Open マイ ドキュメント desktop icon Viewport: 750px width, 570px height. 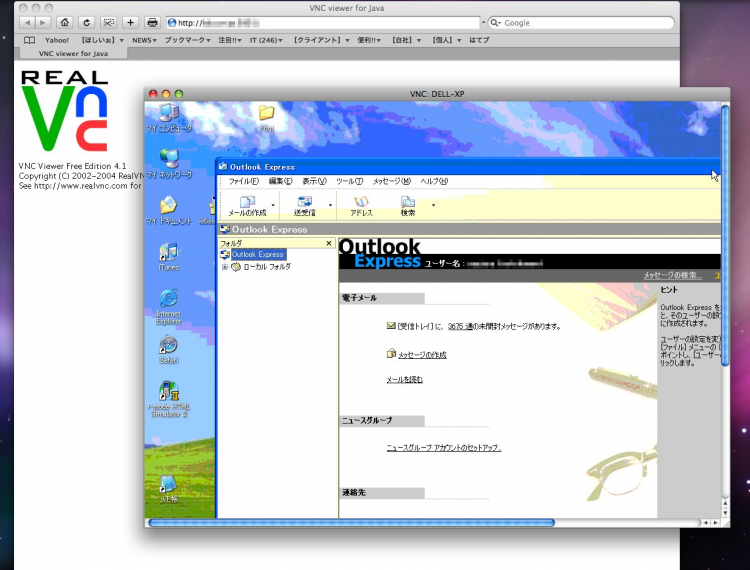(169, 210)
